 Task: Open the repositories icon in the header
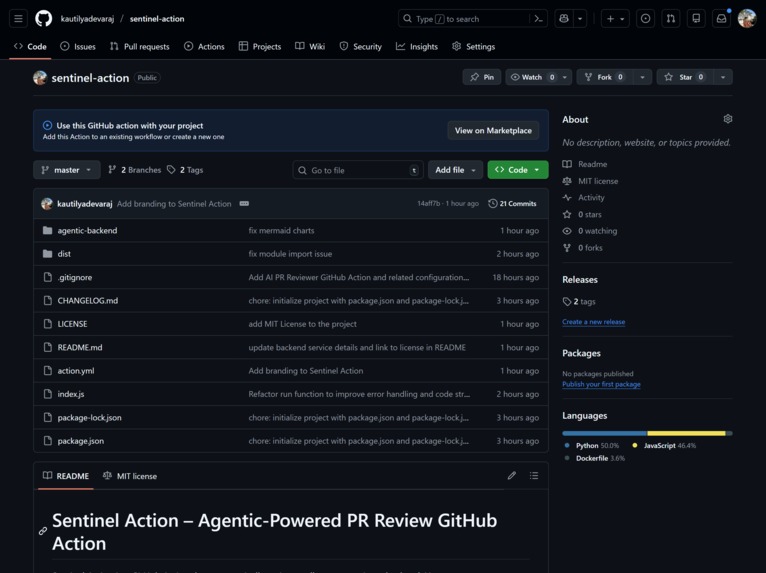tap(696, 19)
